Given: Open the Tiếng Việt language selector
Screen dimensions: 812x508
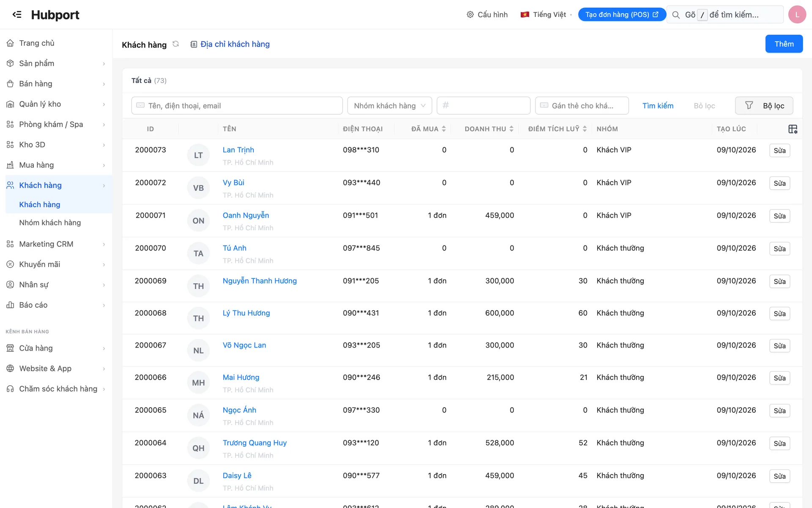Looking at the screenshot, I should (546, 14).
